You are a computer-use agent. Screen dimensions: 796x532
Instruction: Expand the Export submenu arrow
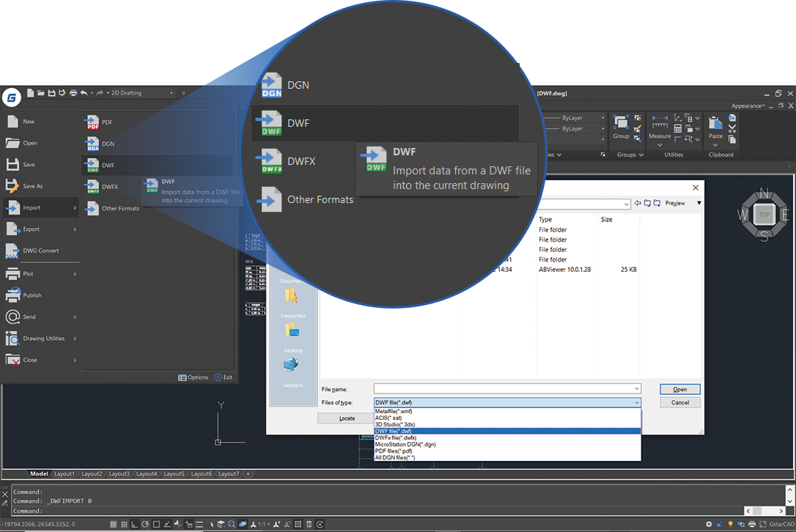(x=75, y=229)
